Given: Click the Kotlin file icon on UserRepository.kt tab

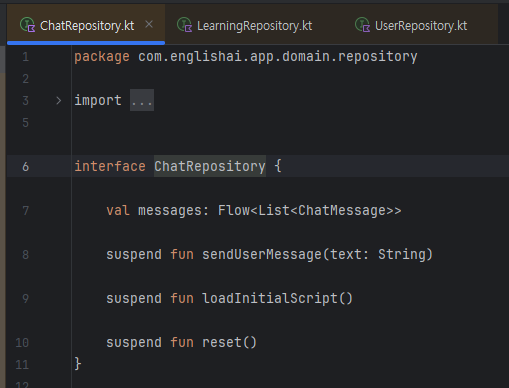Looking at the screenshot, I should coord(362,25).
